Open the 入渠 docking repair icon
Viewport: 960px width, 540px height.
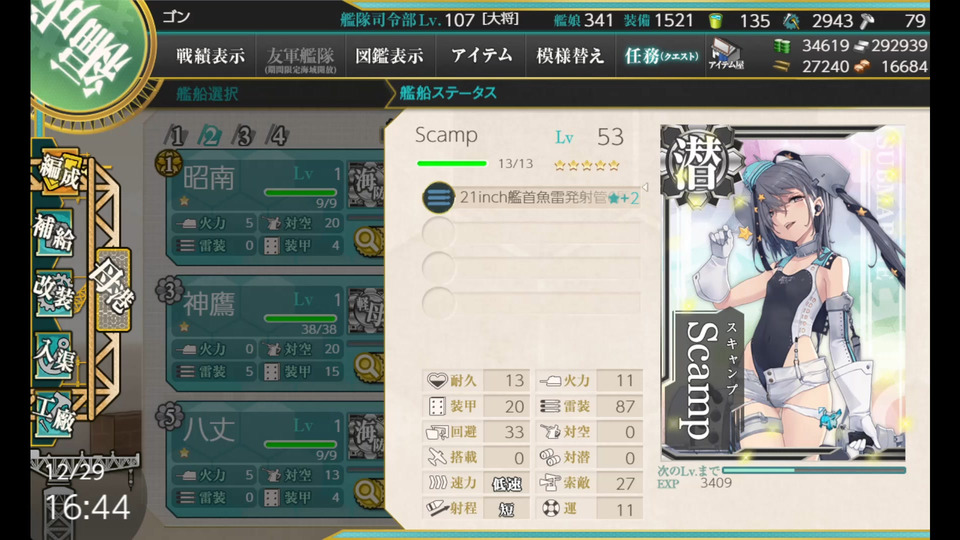[54, 353]
